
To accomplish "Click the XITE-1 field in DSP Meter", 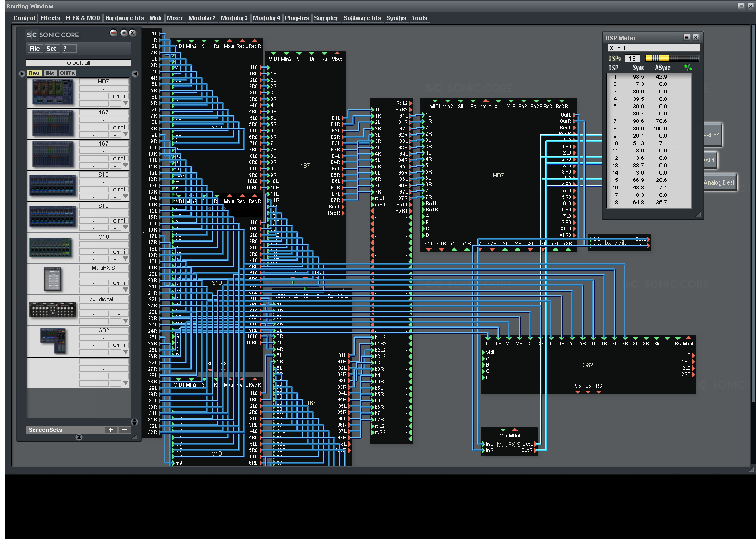I will [x=654, y=48].
